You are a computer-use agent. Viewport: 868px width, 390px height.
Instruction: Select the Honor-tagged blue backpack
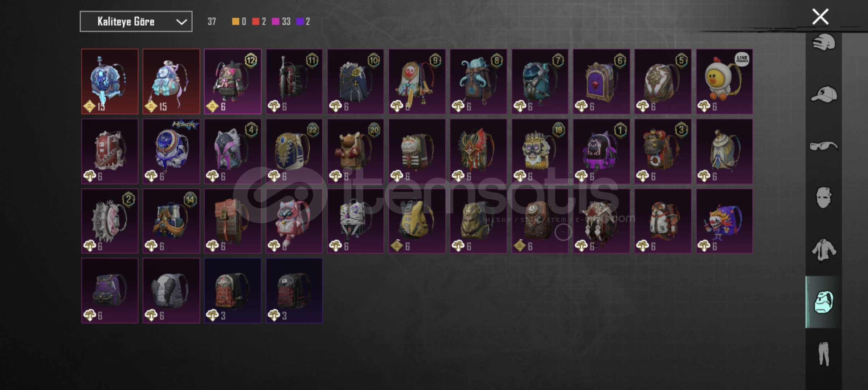(171, 151)
